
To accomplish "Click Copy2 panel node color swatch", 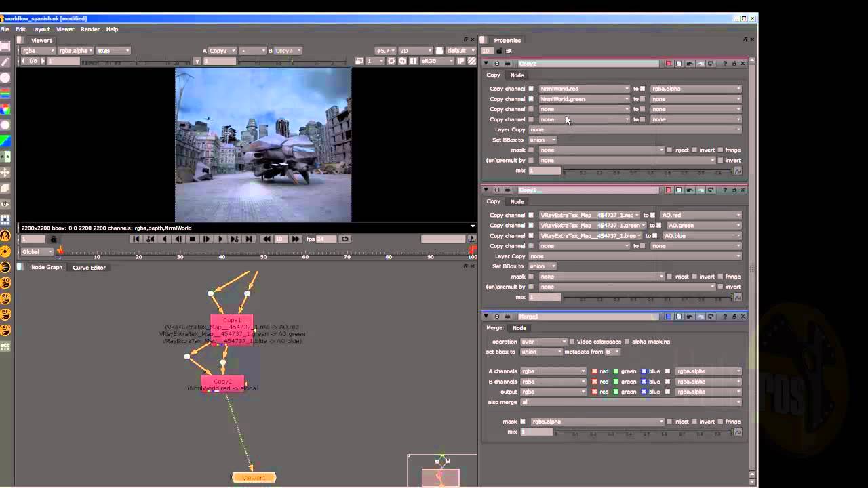I will [x=669, y=64].
